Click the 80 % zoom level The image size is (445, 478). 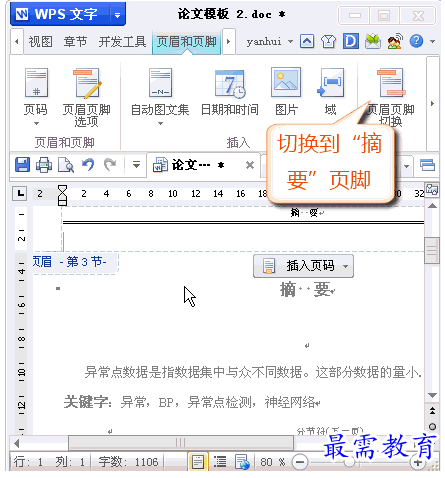coord(273,462)
